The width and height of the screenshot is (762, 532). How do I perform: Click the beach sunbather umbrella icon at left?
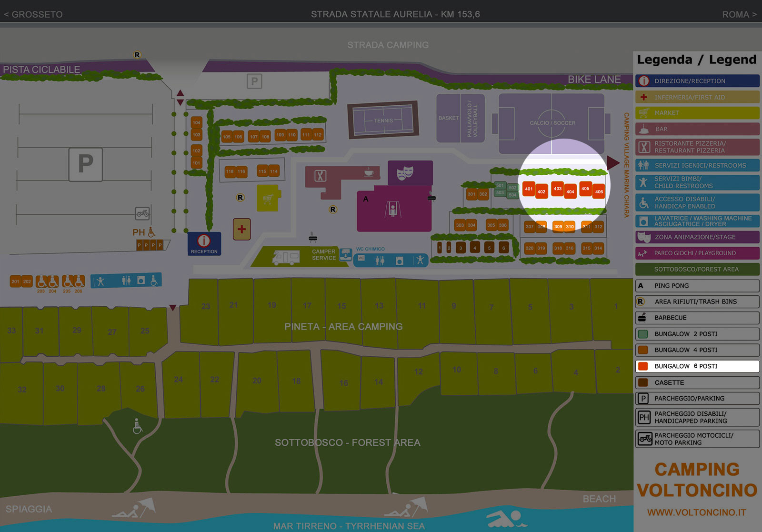click(x=134, y=508)
